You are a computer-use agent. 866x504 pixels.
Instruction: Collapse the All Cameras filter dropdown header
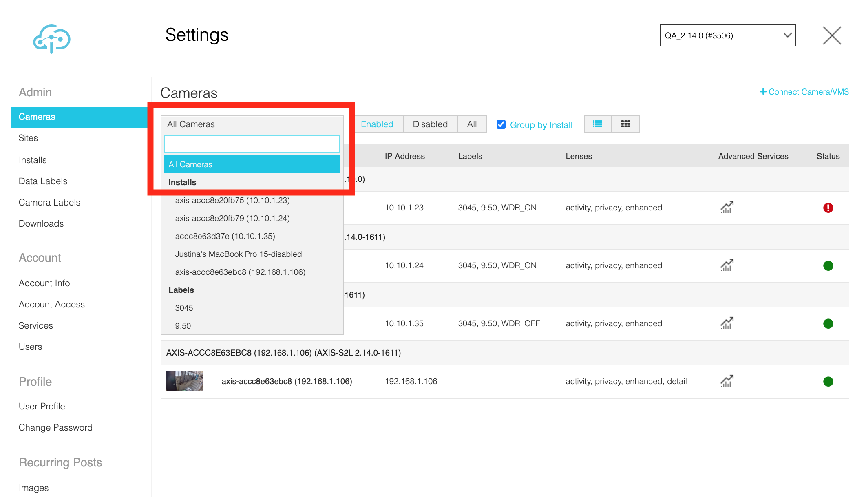pos(252,124)
